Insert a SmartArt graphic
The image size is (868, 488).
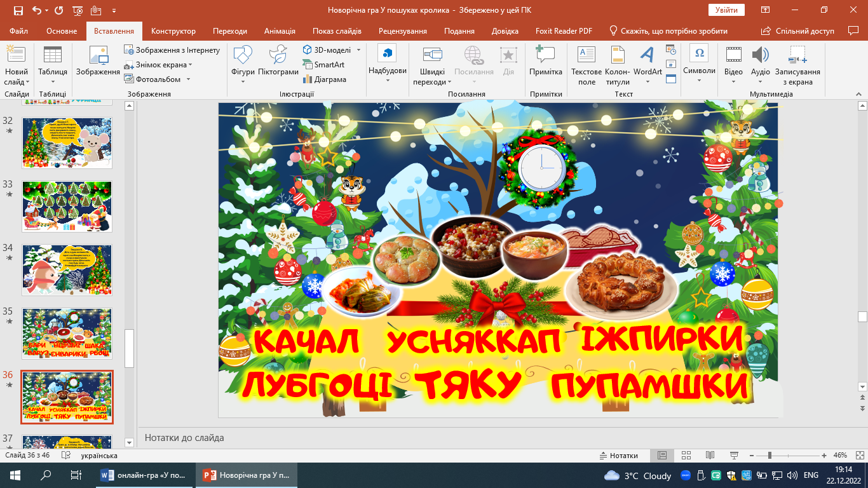(x=323, y=64)
